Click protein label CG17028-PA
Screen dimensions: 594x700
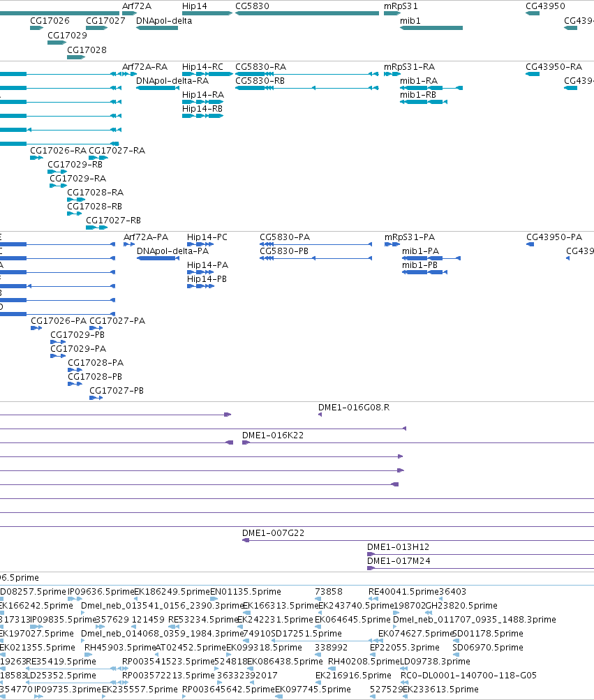click(x=96, y=362)
